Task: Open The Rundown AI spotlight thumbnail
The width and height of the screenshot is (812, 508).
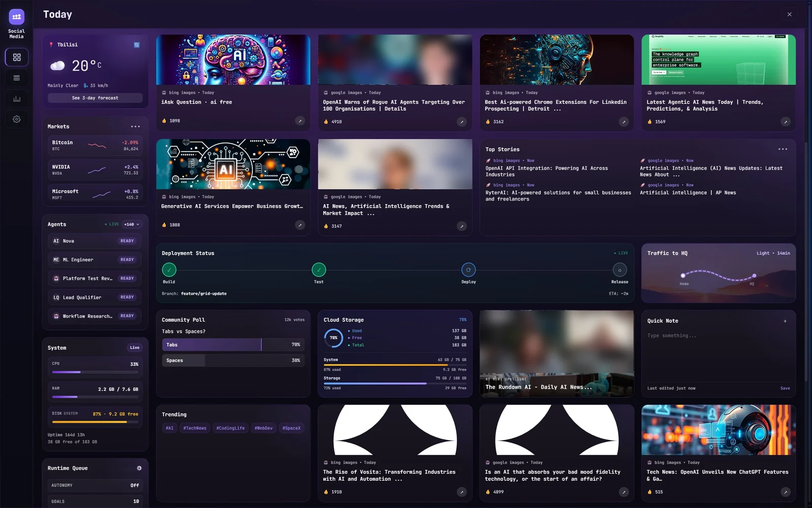Action: click(557, 354)
